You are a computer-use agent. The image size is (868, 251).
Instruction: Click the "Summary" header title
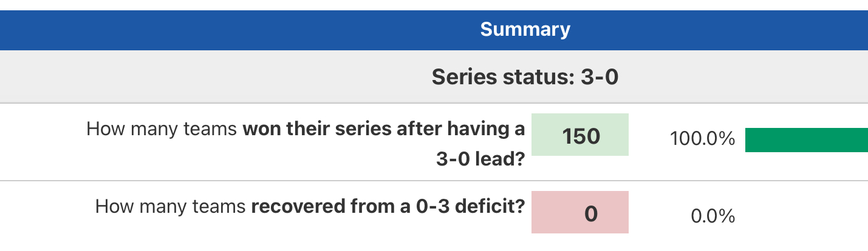pos(525,30)
